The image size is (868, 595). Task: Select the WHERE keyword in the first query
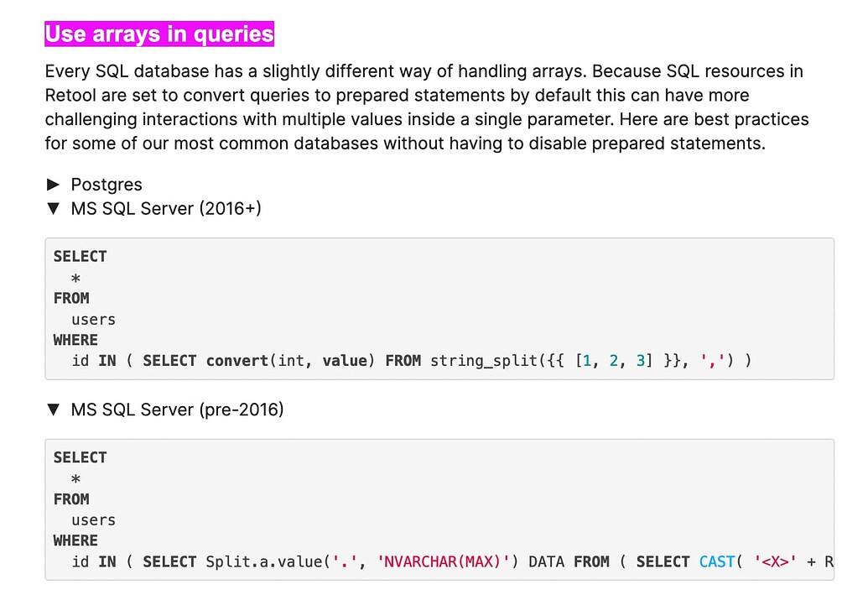click(x=75, y=340)
